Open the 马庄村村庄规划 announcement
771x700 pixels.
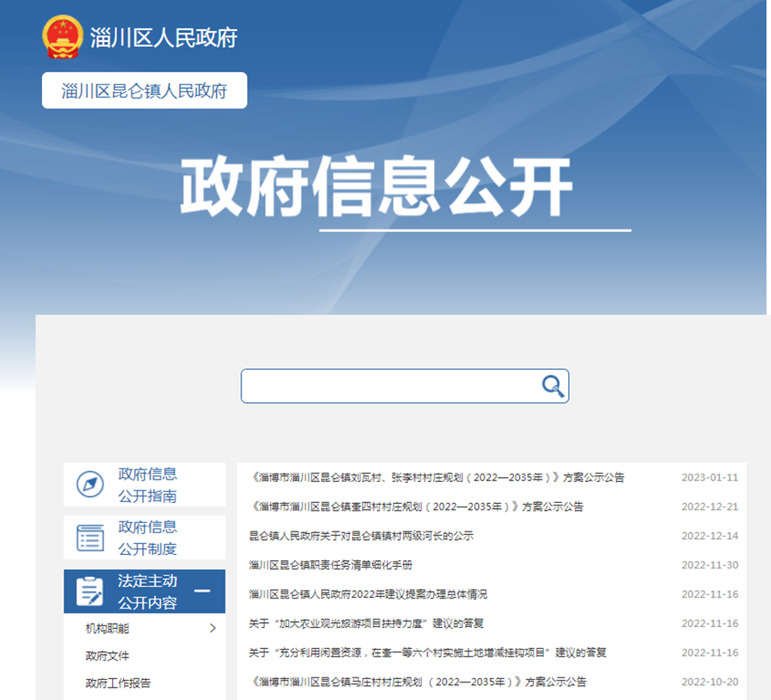pos(418,682)
